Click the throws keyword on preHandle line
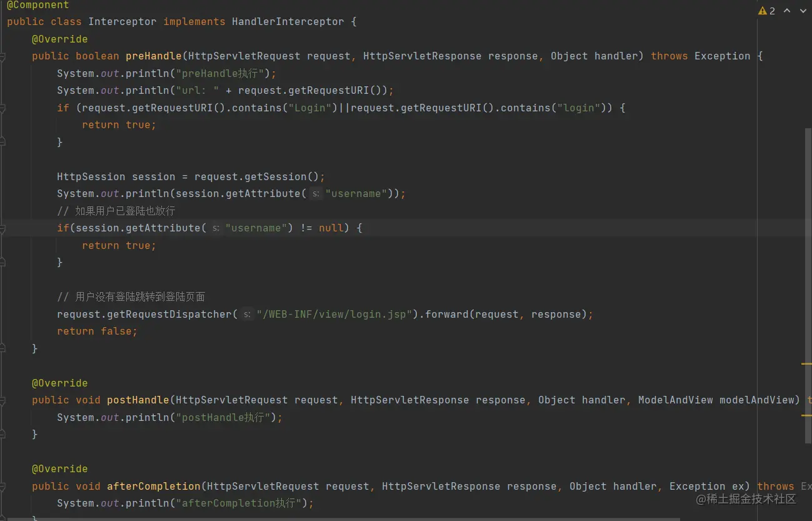Screen dimensions: 812x521 click(669, 56)
